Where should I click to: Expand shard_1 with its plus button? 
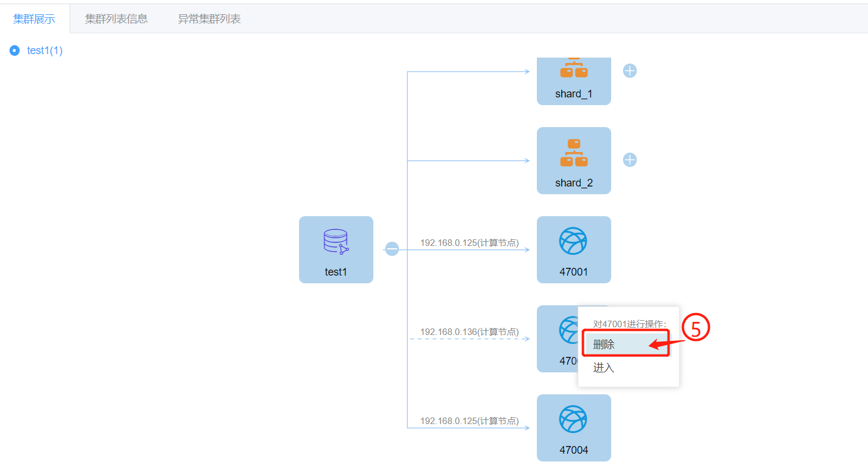pyautogui.click(x=630, y=71)
